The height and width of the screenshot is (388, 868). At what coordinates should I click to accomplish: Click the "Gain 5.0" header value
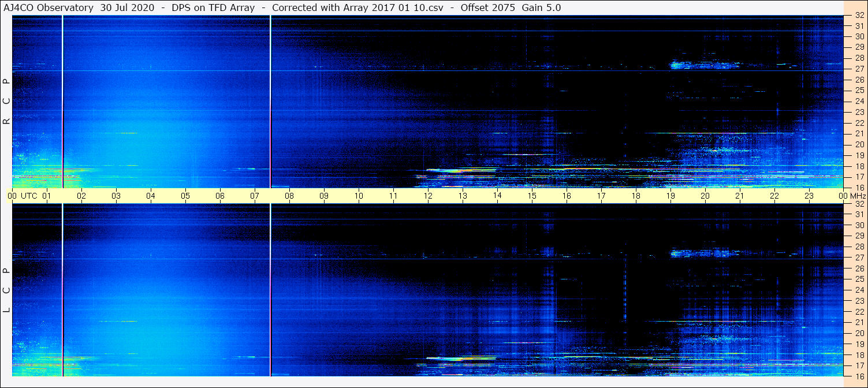pyautogui.click(x=541, y=8)
